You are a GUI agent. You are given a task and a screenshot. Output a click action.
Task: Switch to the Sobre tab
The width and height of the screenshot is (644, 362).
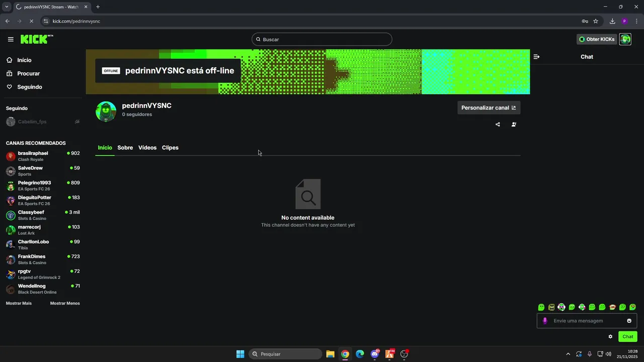pyautogui.click(x=125, y=148)
